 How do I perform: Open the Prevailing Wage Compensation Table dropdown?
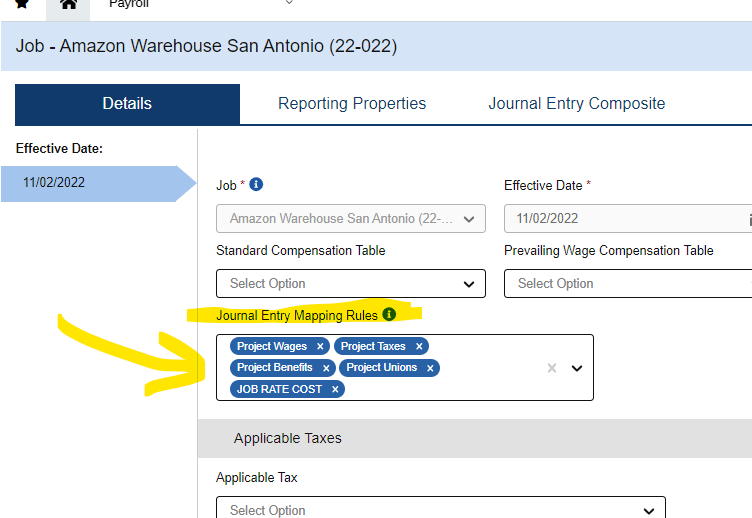coord(628,283)
